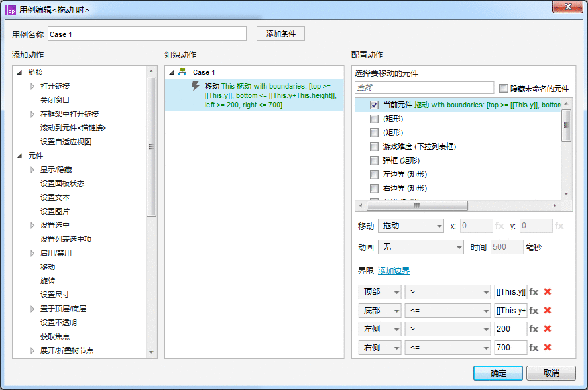Image resolution: width=588 pixels, height=390 pixels.
Task: Check the first (矩形) checkbox
Action: coord(374,119)
